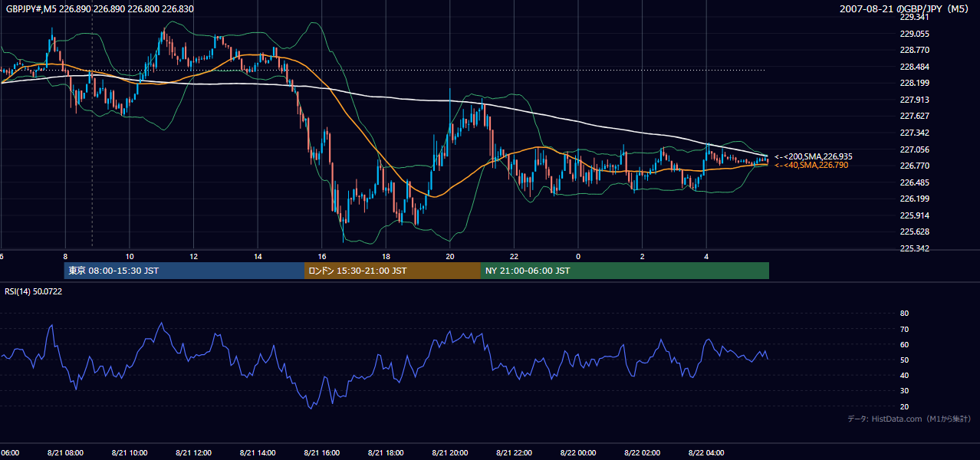Select the Tokyo 08:00-15:30 JST session bar
Screen dimensions: 980x460
185,271
